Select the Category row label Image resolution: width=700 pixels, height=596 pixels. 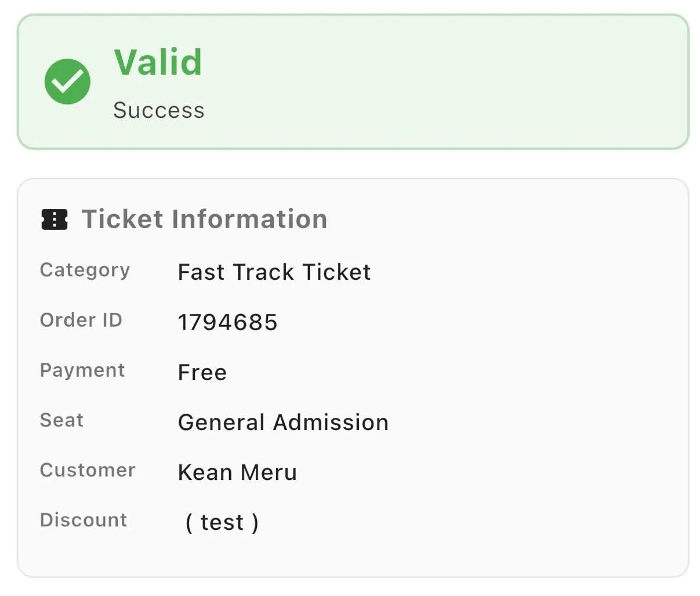(x=85, y=270)
